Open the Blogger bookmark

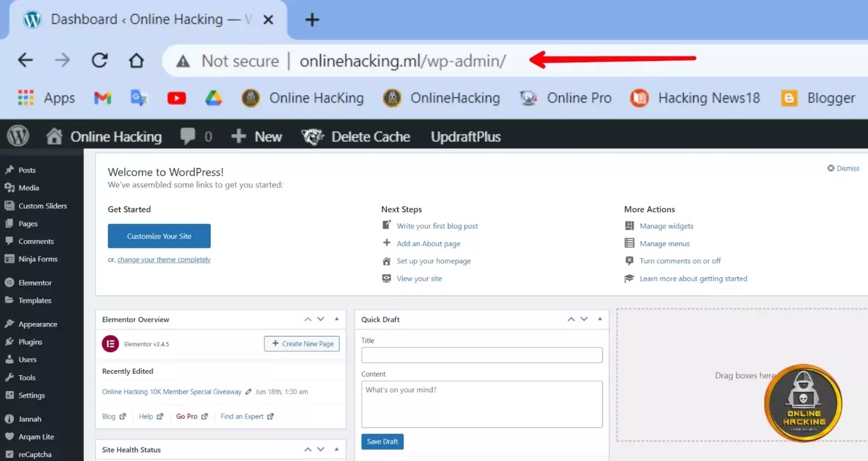[818, 98]
